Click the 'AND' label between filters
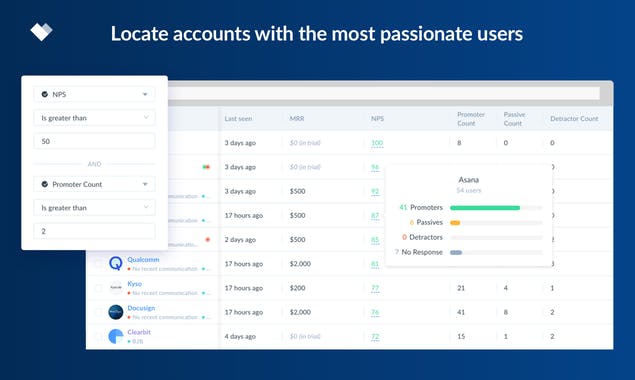 point(94,164)
